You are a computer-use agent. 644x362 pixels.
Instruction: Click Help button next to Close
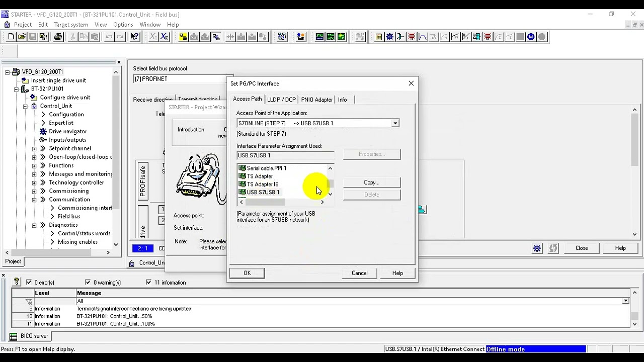click(620, 248)
